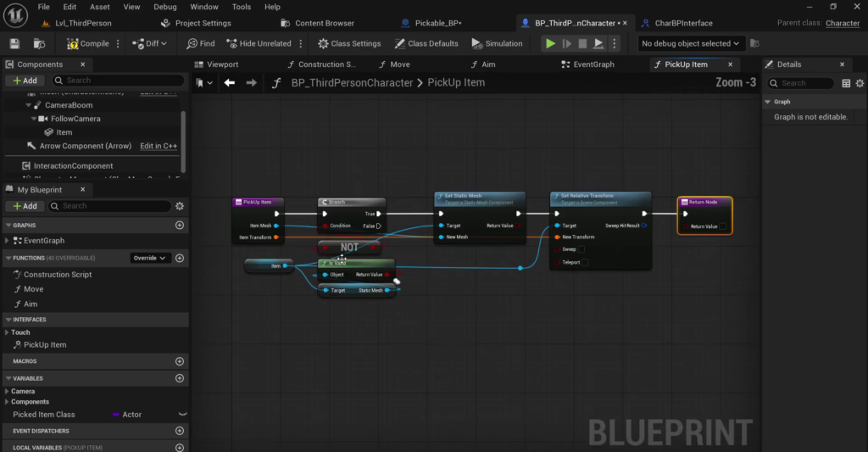The height and width of the screenshot is (452, 868).
Task: Collapse the FollowCamera component
Action: (34, 119)
